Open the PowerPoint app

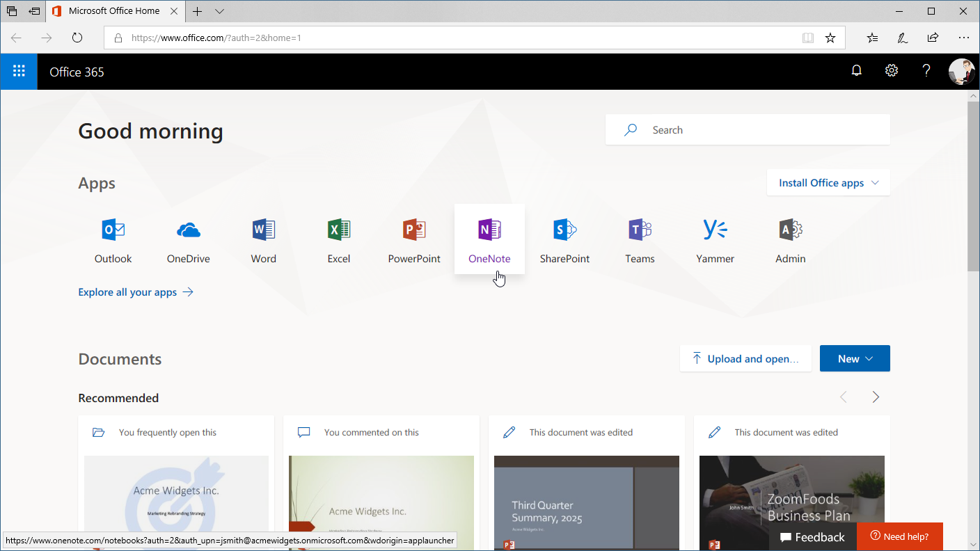(414, 239)
